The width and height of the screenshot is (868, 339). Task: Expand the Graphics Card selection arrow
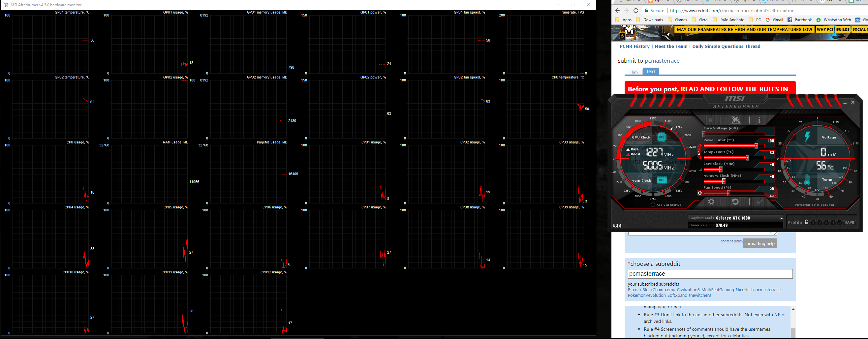781,218
